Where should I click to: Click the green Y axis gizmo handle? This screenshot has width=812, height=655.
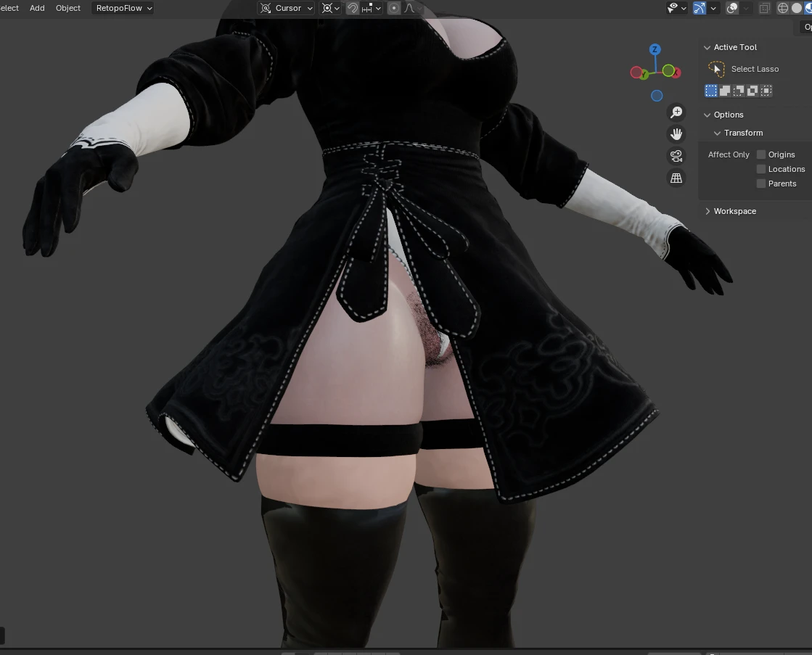(643, 75)
